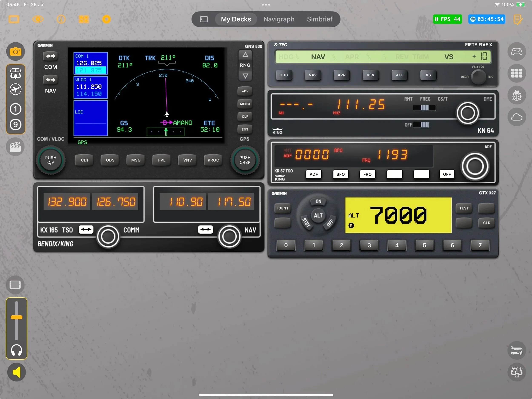The height and width of the screenshot is (399, 532).
Task: Swap COM frequencies on GNS 530
Action: point(50,56)
